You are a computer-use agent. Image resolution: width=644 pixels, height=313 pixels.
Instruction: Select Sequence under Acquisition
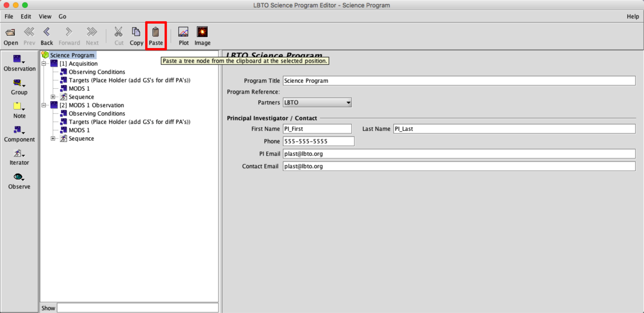pyautogui.click(x=81, y=97)
